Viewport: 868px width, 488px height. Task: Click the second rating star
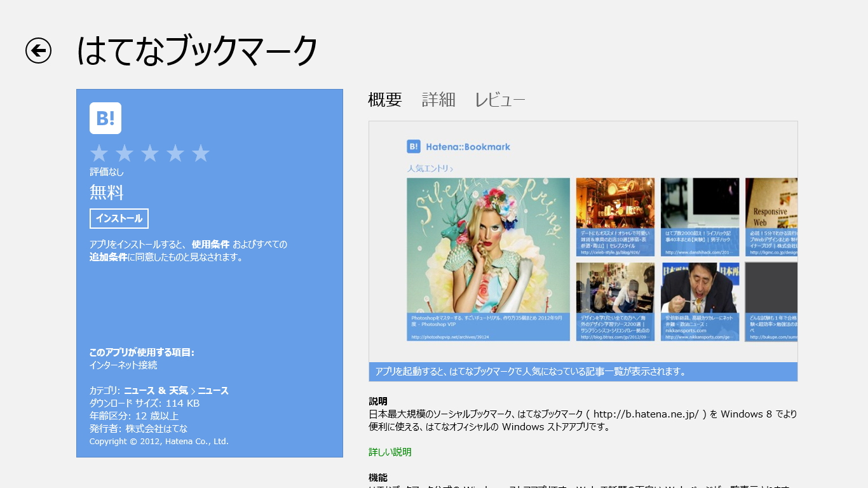pyautogui.click(x=125, y=153)
